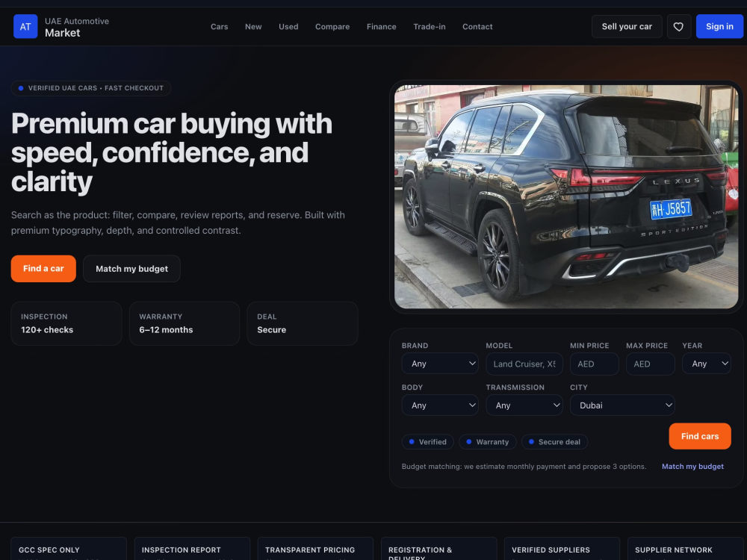Image resolution: width=747 pixels, height=560 pixels.
Task: Click the UAE Automotive Market brand text
Action: [x=77, y=27]
